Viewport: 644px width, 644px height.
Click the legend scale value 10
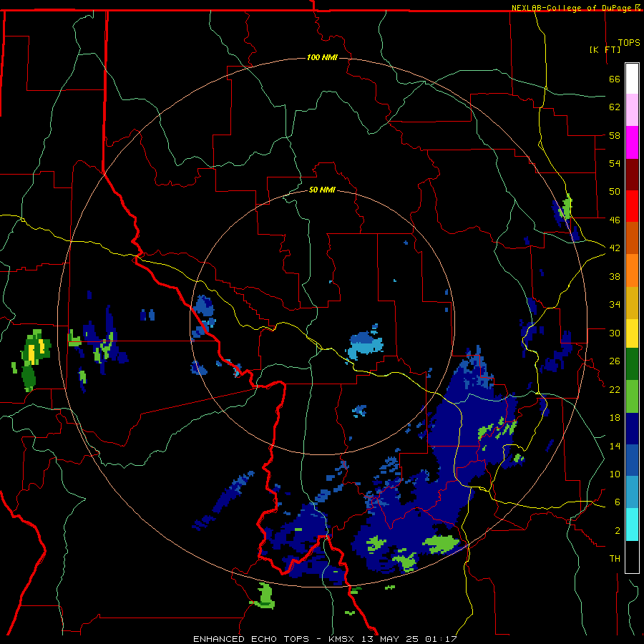pos(615,474)
